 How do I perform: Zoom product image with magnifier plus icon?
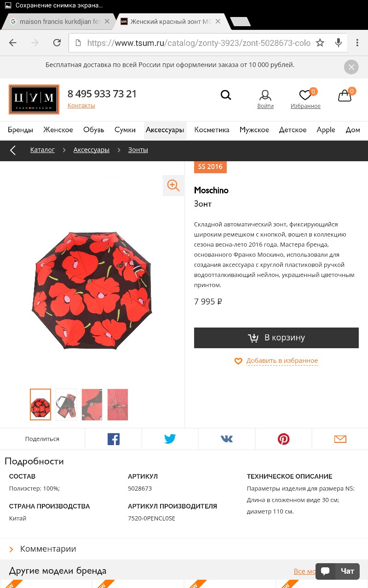click(173, 185)
